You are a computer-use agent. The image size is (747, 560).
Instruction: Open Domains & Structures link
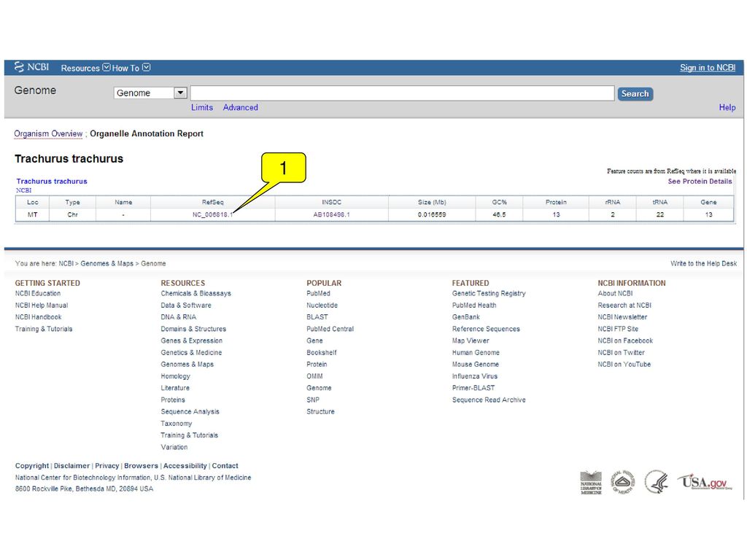coord(193,329)
